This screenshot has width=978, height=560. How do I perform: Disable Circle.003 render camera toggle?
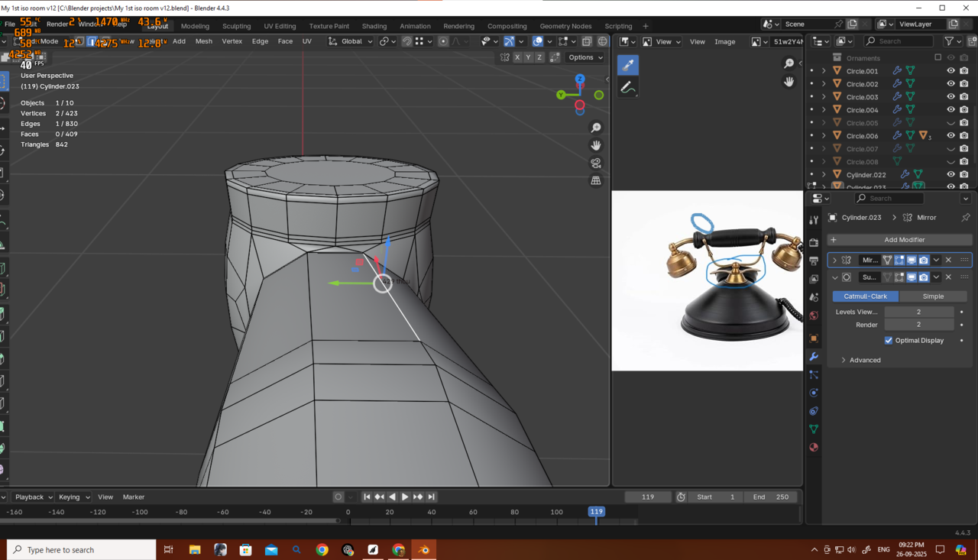point(964,97)
